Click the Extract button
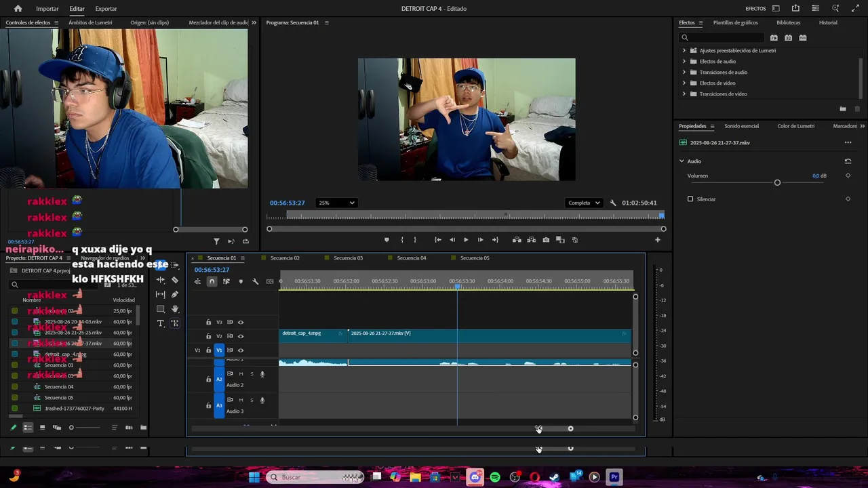Viewport: 868px width, 488px height. click(x=531, y=240)
